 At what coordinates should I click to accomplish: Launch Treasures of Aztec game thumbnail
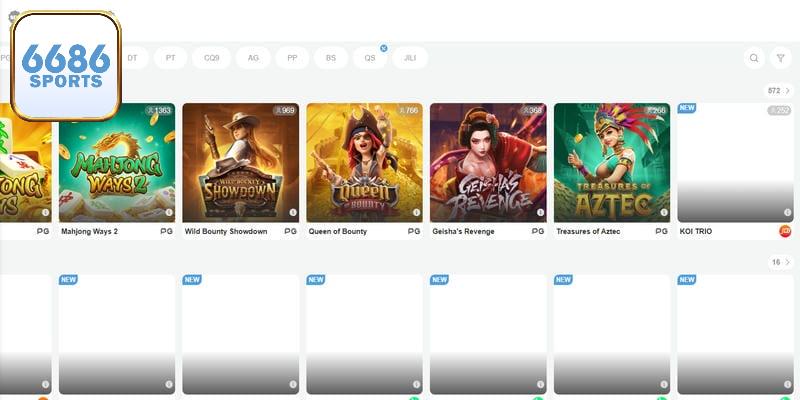(612, 163)
